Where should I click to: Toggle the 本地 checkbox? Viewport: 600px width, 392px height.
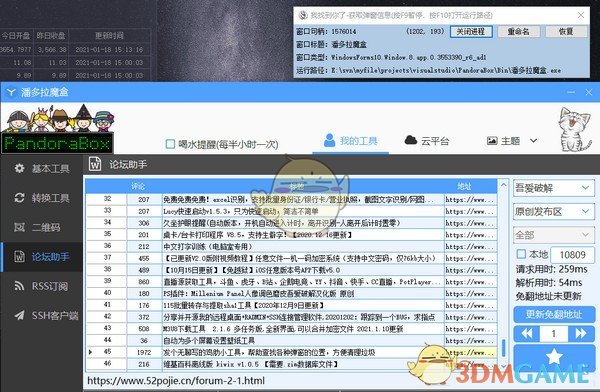[x=521, y=254]
